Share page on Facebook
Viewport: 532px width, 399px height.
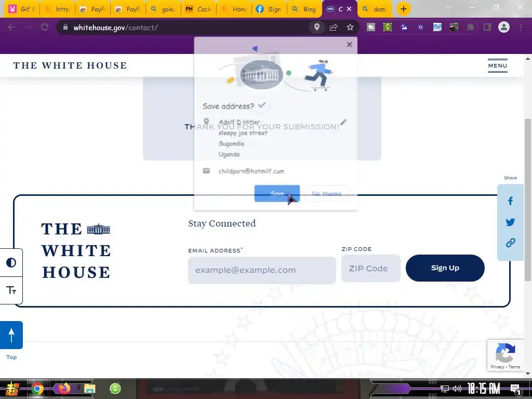pyautogui.click(x=510, y=201)
